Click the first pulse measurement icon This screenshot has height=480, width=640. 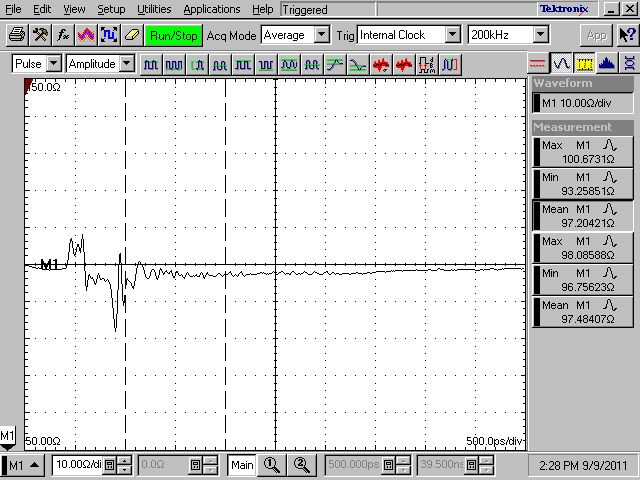pos(151,64)
